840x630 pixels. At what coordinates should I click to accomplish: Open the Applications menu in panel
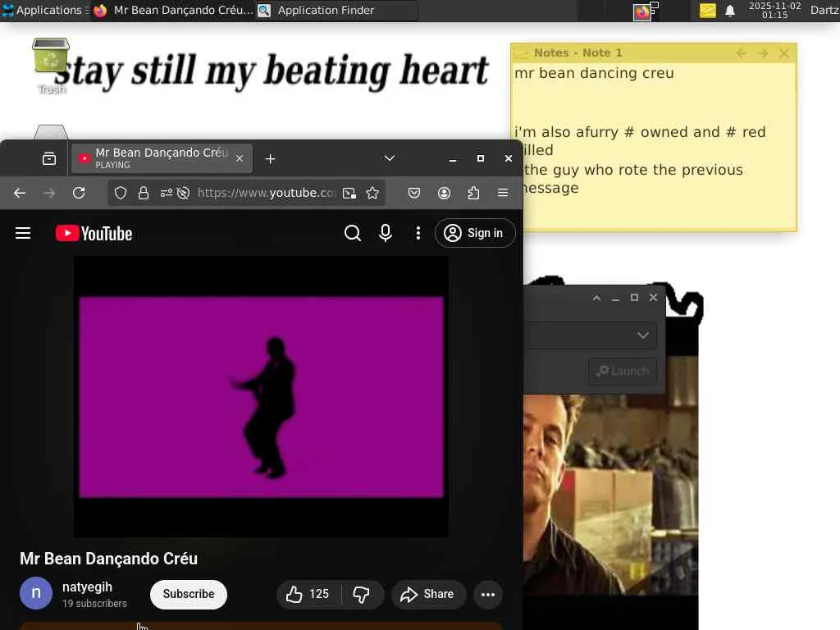coord(45,10)
